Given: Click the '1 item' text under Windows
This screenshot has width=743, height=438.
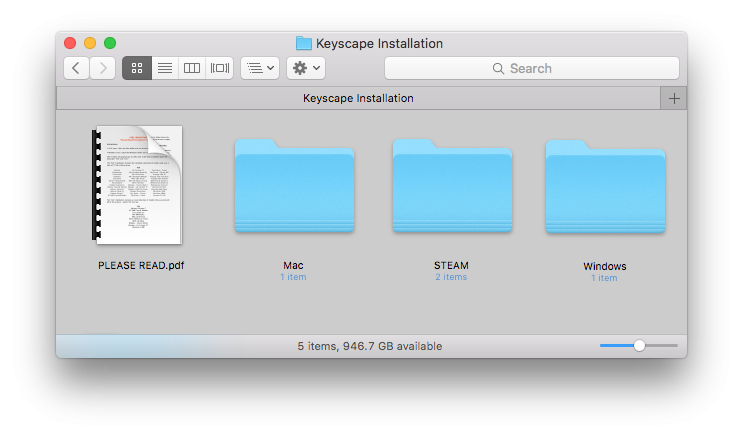Looking at the screenshot, I should coord(604,278).
